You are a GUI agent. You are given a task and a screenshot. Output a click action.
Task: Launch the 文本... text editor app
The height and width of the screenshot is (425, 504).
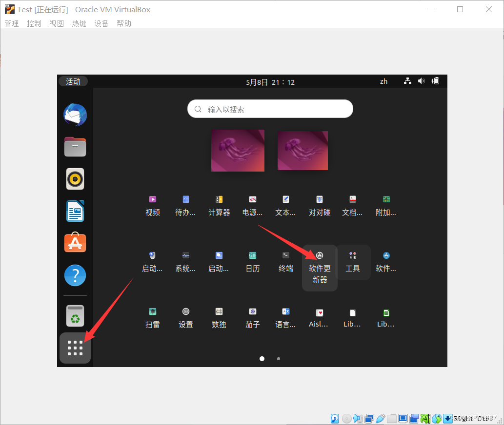click(x=286, y=206)
